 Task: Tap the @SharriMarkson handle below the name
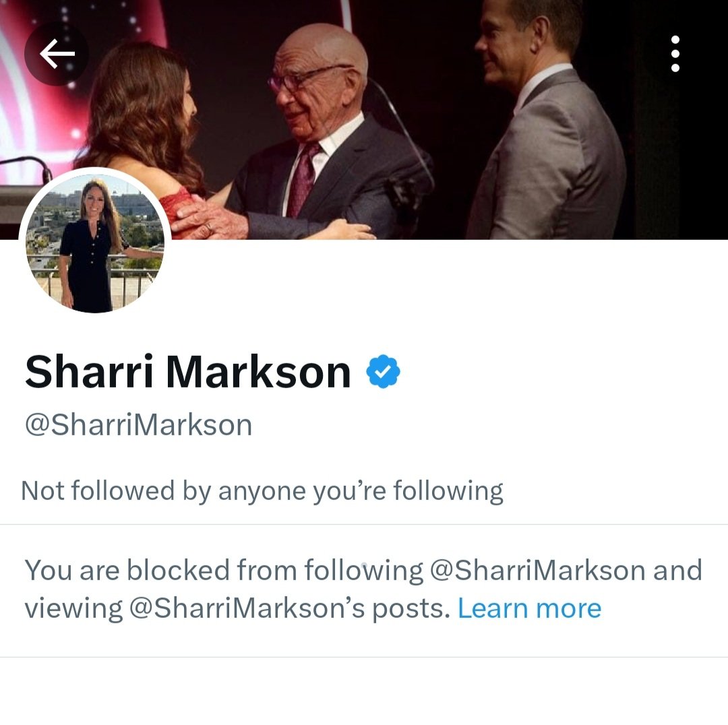(x=138, y=424)
